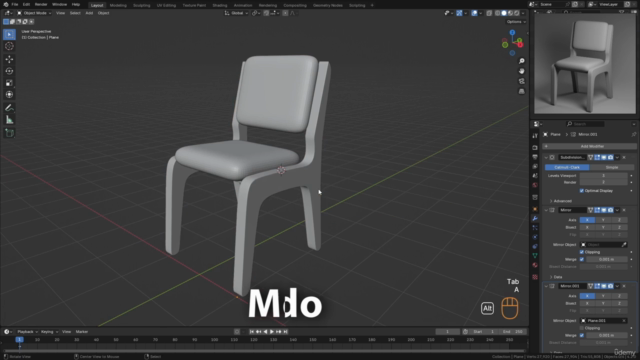
Task: Choose the Move tool
Action: [9, 60]
